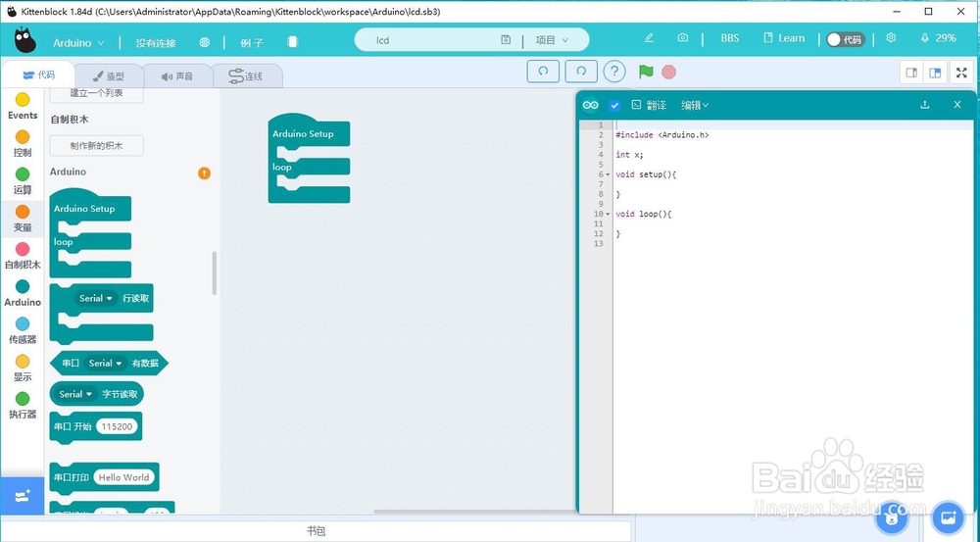Open the 例子 examples menu
Viewport: 980px width, 542px height.
[252, 42]
